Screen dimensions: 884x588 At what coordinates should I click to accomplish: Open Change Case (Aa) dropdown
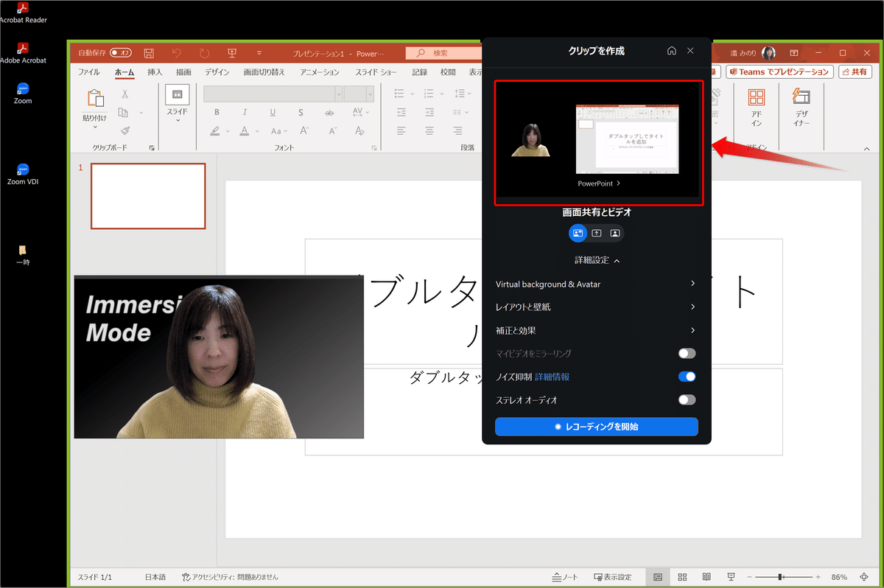tap(284, 131)
